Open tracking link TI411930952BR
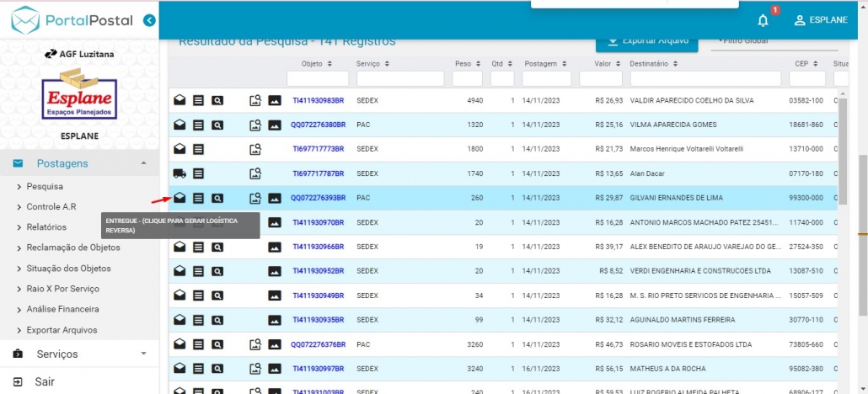 coord(318,272)
